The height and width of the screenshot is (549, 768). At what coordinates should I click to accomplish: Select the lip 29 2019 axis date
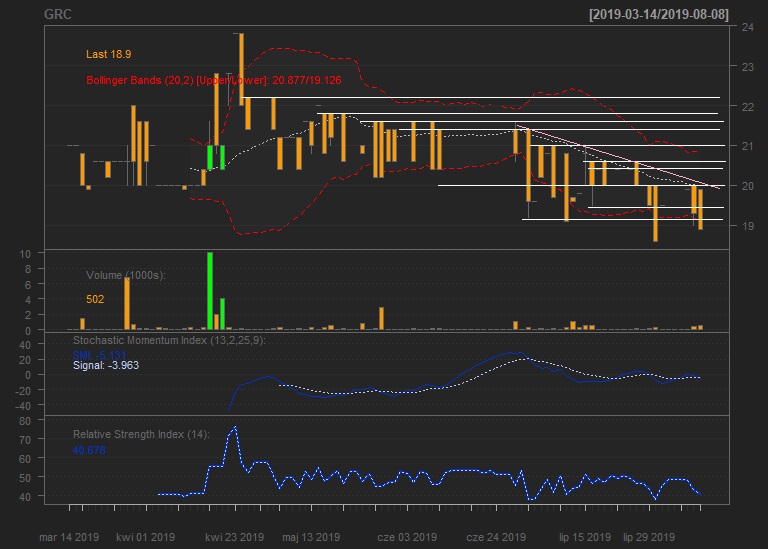coord(649,536)
